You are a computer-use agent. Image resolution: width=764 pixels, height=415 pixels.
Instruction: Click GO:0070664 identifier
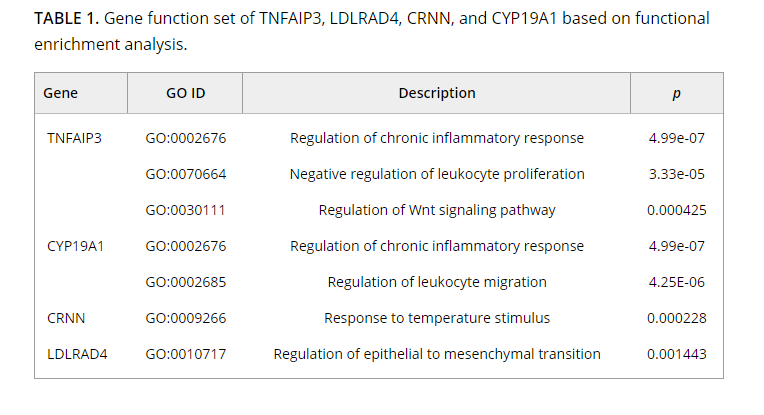[186, 174]
